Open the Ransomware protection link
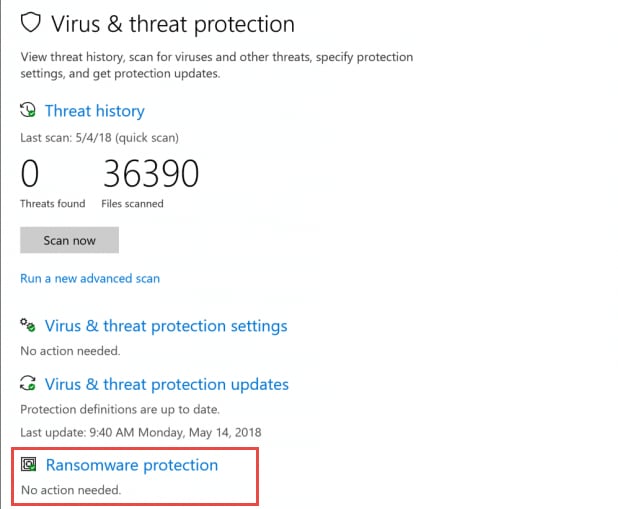 (x=132, y=465)
